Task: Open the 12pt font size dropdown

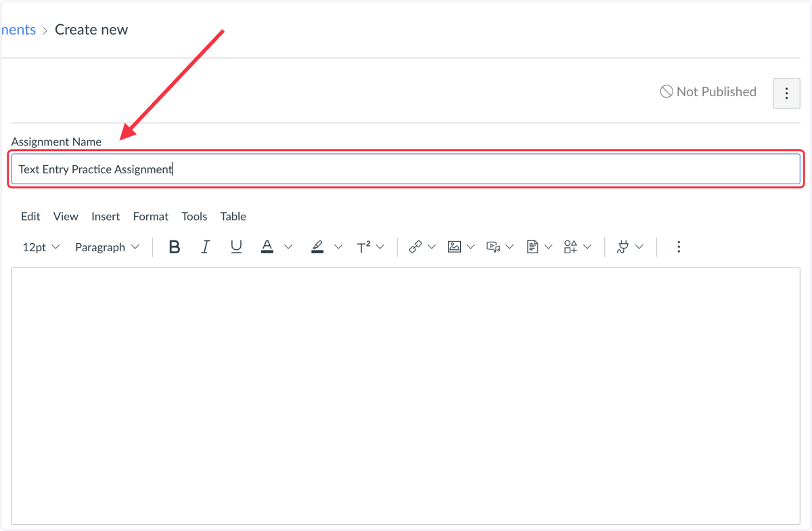Action: [x=41, y=247]
